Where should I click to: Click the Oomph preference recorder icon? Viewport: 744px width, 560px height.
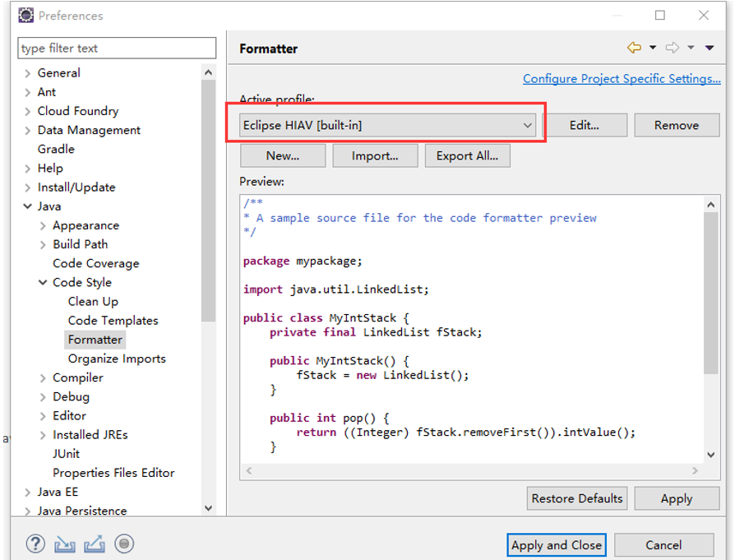124,544
